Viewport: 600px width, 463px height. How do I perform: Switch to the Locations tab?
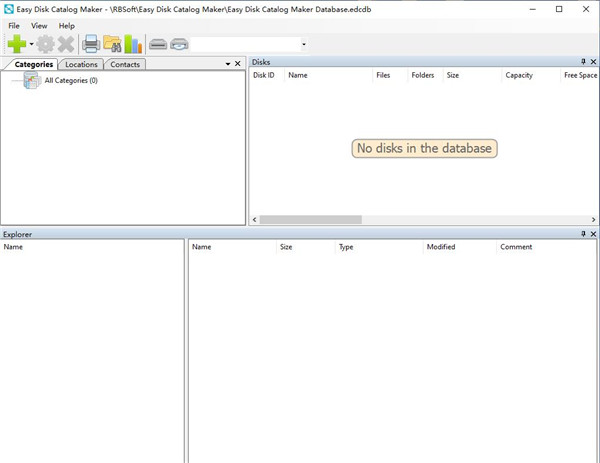coord(81,64)
